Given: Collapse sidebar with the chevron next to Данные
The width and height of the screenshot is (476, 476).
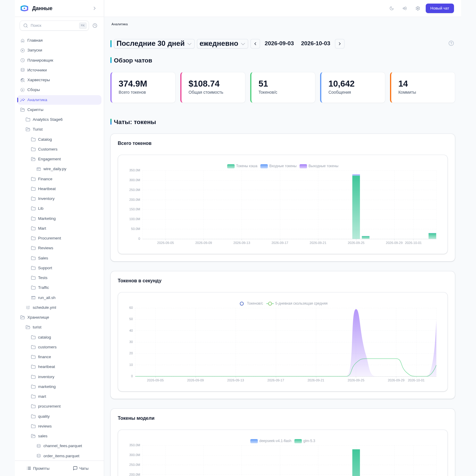Looking at the screenshot, I should pos(95,8).
